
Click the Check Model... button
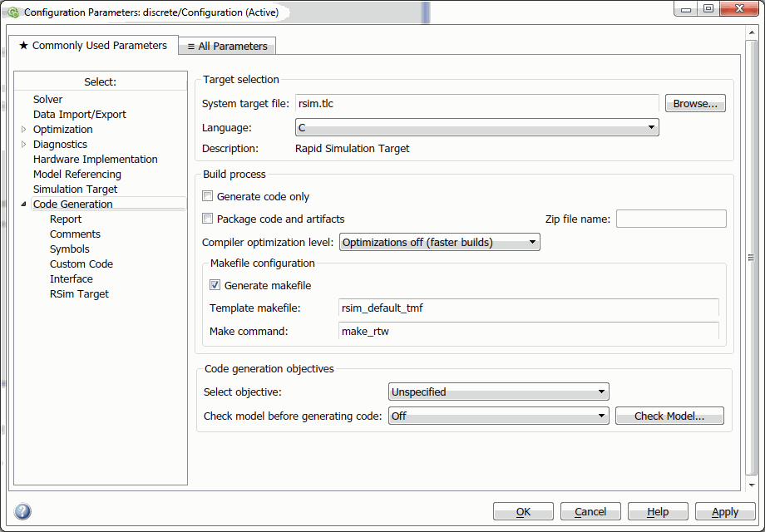click(669, 416)
